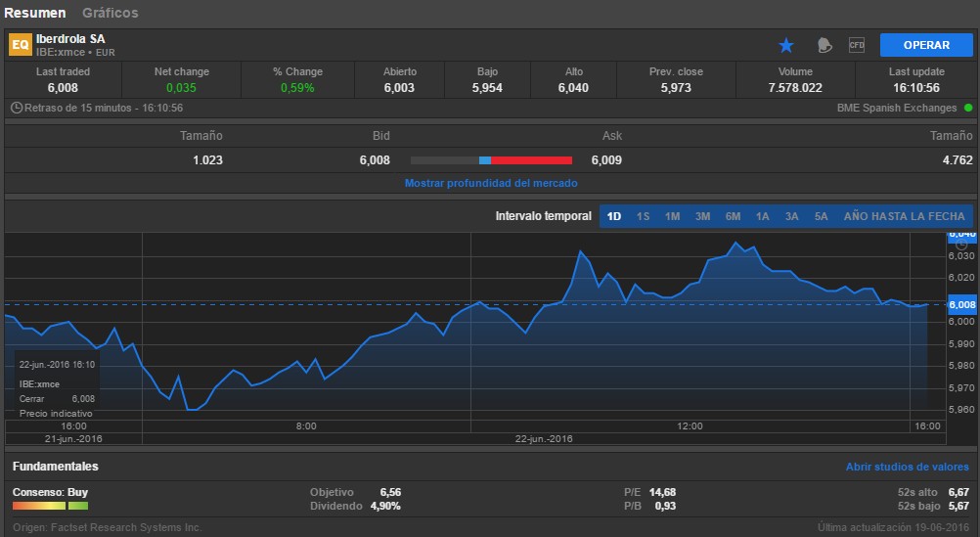This screenshot has width=980, height=537.
Task: Click the 12:00 time axis label
Action: (x=690, y=425)
